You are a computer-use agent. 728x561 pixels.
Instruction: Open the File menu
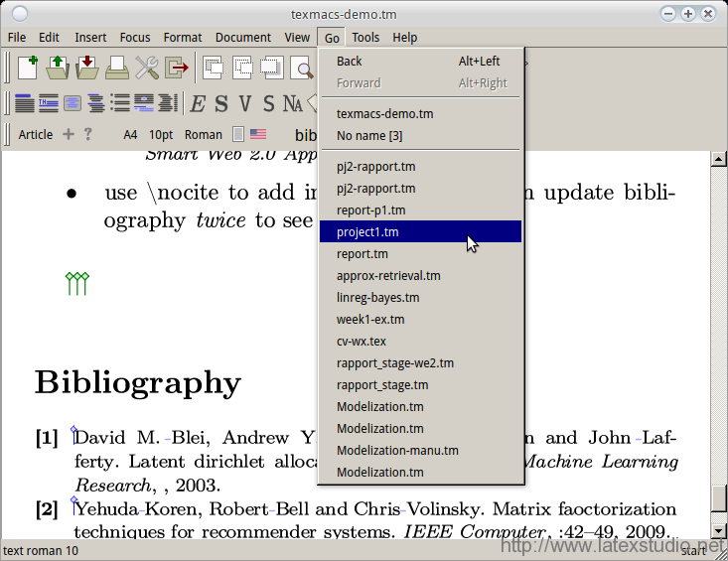click(17, 37)
